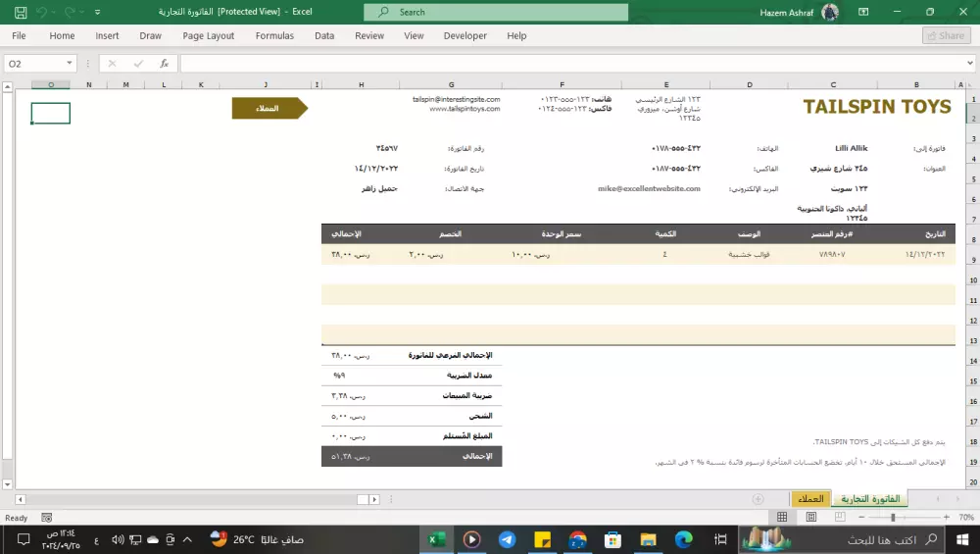Open the Developer ribbon tab
980x554 pixels.
click(465, 35)
